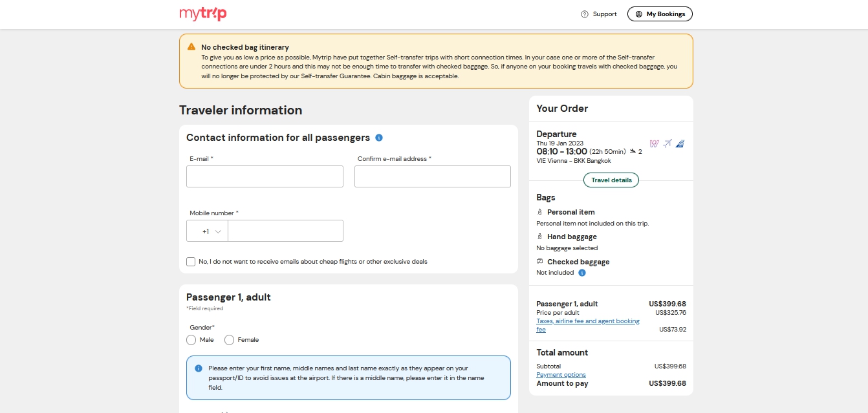
Task: Select Female gender option
Action: [230, 340]
